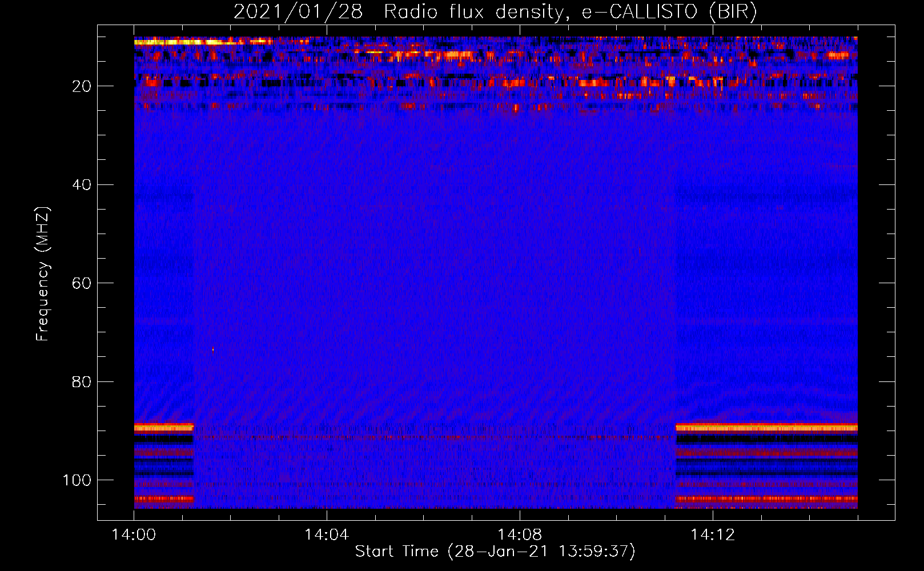Click the 80 MHz frequency tick label
The image size is (924, 571).
[82, 381]
